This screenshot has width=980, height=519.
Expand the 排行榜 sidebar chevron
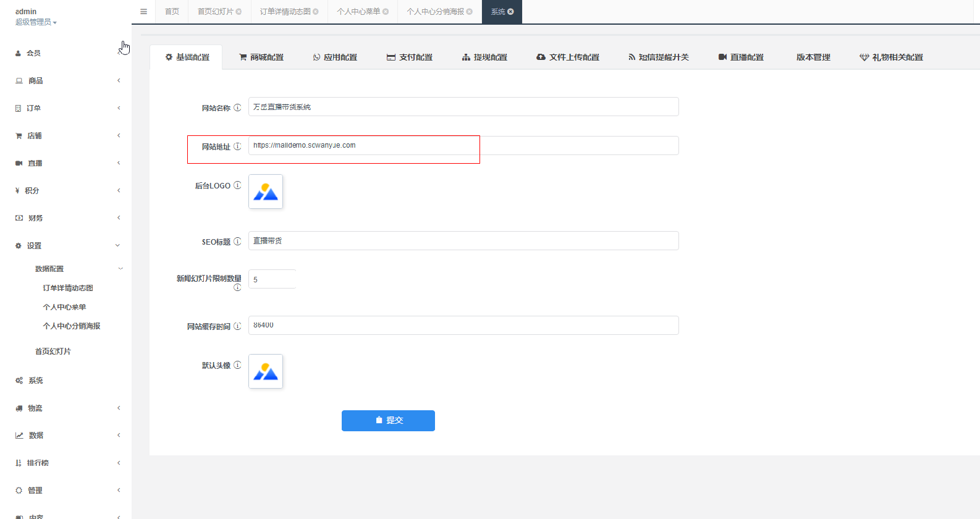(119, 463)
